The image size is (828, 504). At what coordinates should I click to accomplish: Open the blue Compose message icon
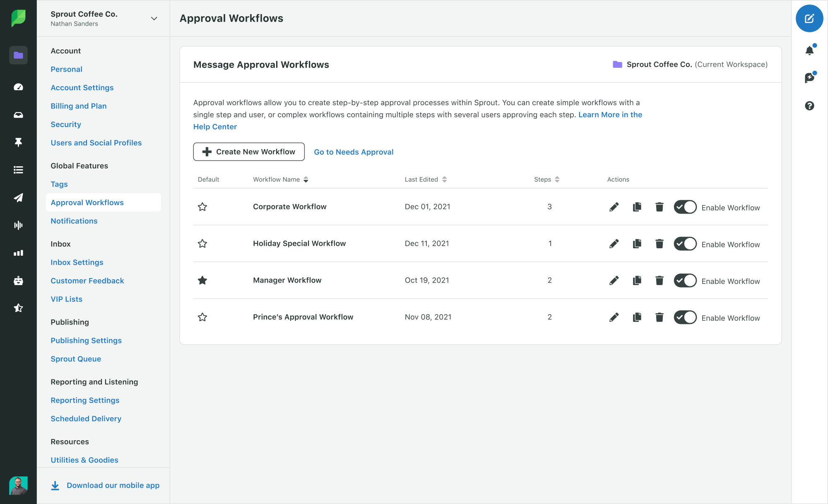(x=809, y=18)
